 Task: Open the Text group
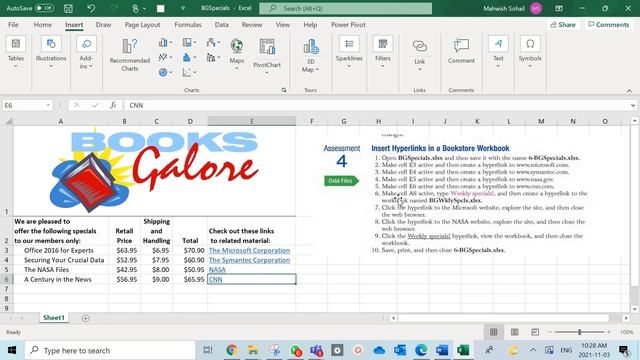498,53
